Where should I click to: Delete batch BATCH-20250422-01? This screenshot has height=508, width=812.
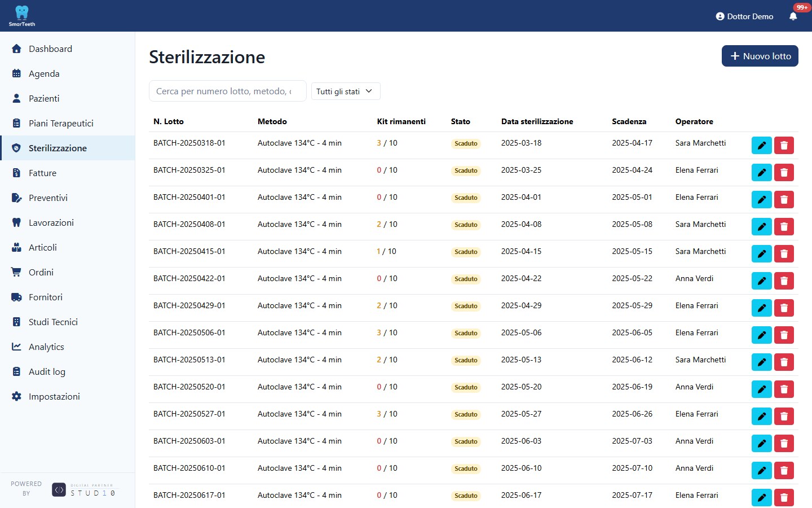pos(784,281)
